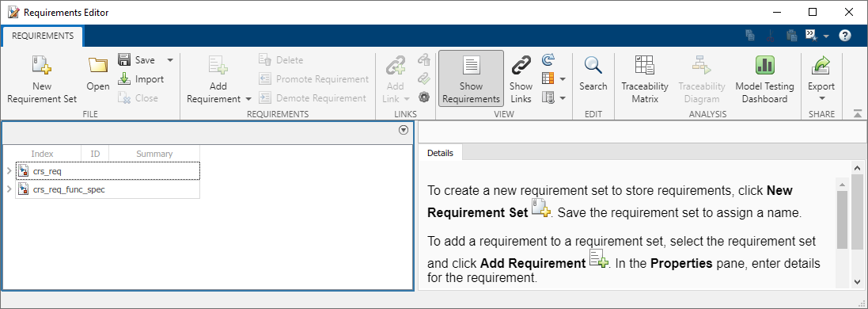The height and width of the screenshot is (309, 868).
Task: Click the delete link icon
Action: [x=424, y=59]
